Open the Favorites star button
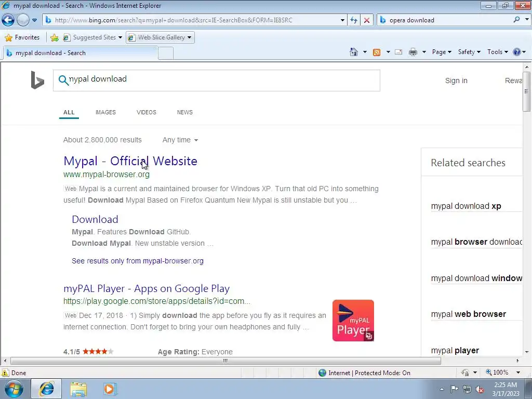 coord(22,37)
